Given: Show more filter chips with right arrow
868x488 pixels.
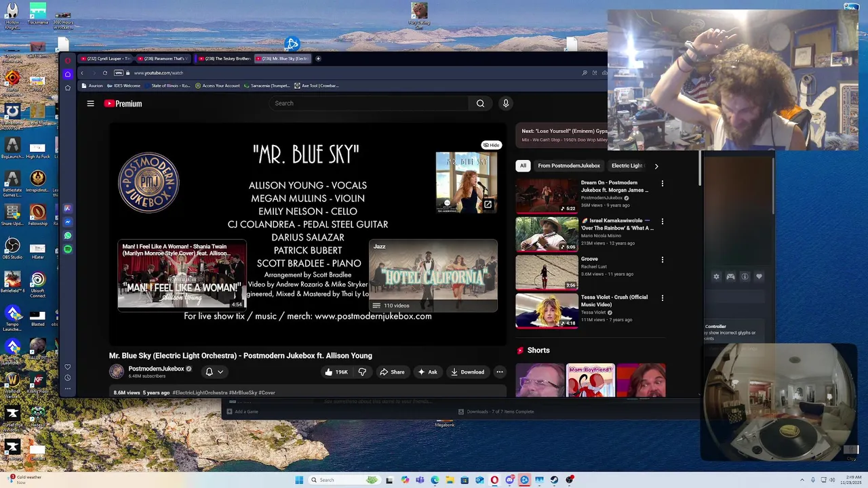Looking at the screenshot, I should [x=656, y=165].
